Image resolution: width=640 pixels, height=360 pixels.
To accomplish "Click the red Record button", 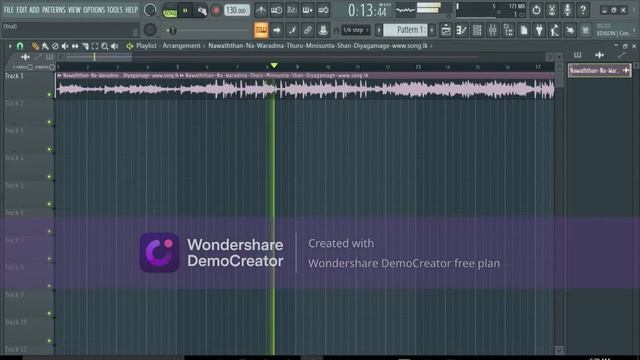I will (216, 10).
